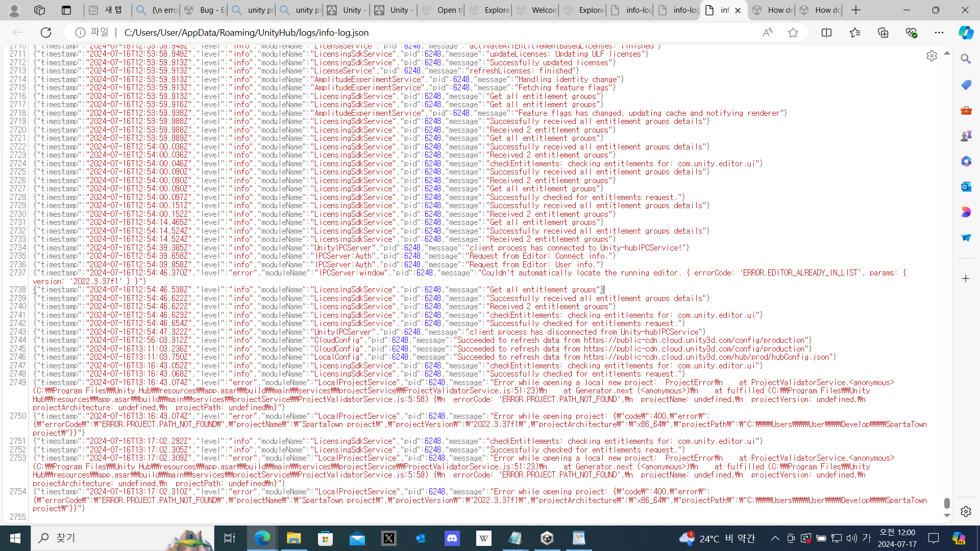Open the Workspaces icon
This screenshot has height=551, width=980.
(x=39, y=10)
